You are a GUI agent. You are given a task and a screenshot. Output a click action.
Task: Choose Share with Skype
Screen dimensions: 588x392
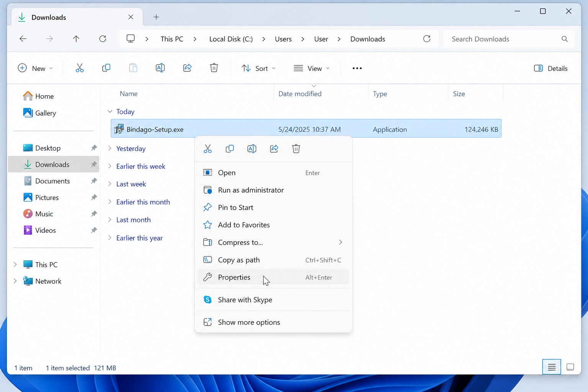[273, 300]
